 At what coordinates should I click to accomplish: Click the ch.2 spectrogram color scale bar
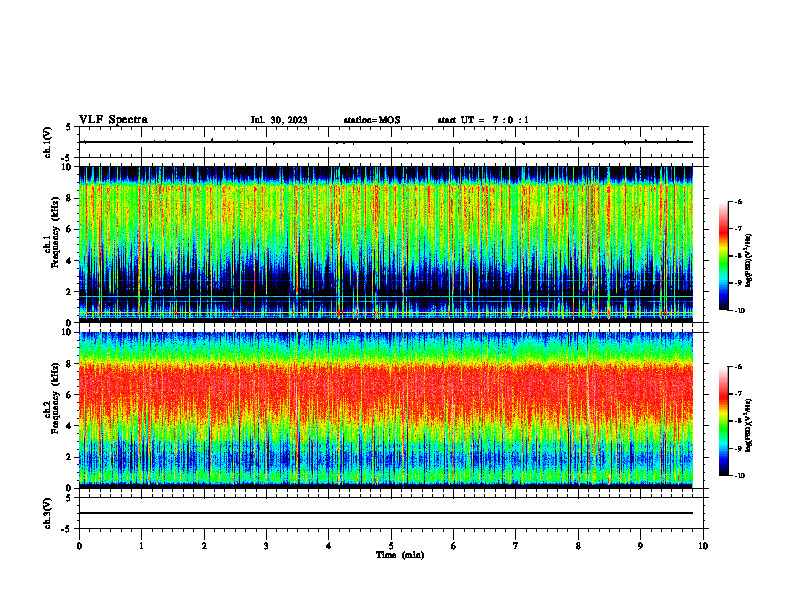723,421
